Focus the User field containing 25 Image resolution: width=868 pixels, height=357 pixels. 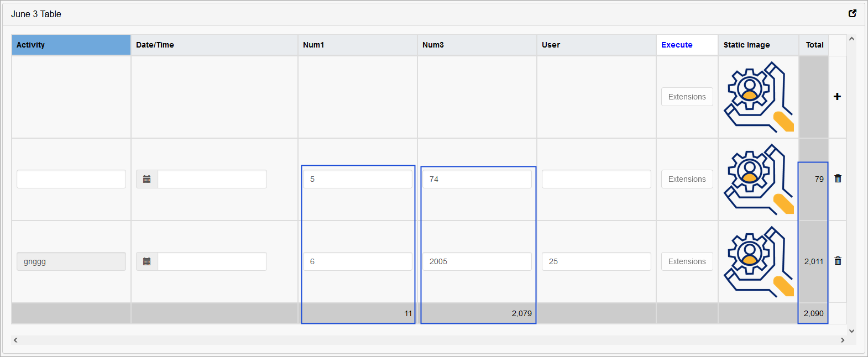(x=596, y=261)
